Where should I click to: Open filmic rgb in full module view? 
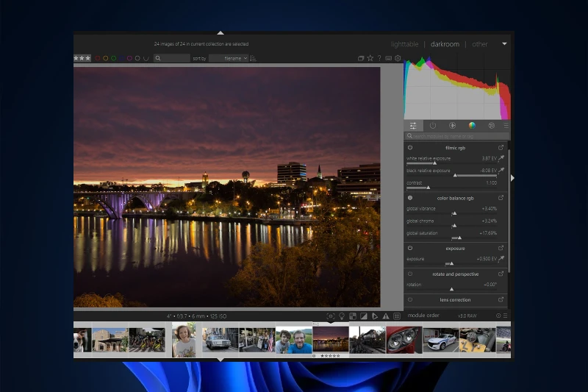pyautogui.click(x=501, y=147)
